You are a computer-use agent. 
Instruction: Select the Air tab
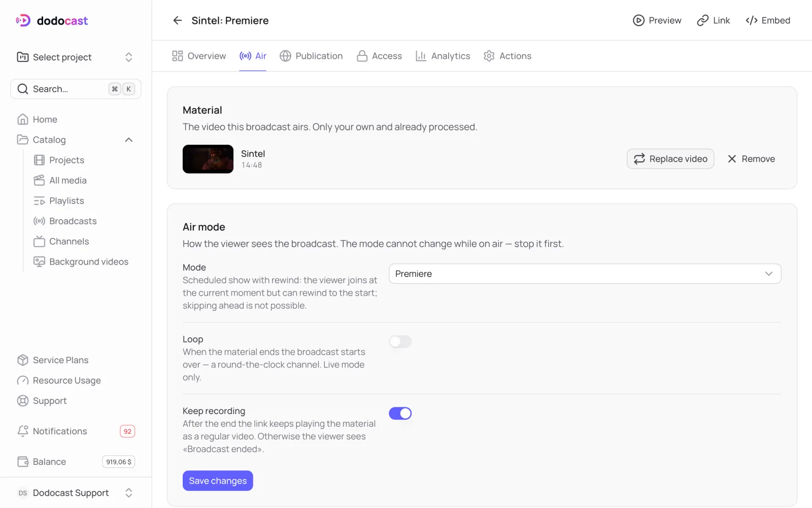pyautogui.click(x=253, y=56)
